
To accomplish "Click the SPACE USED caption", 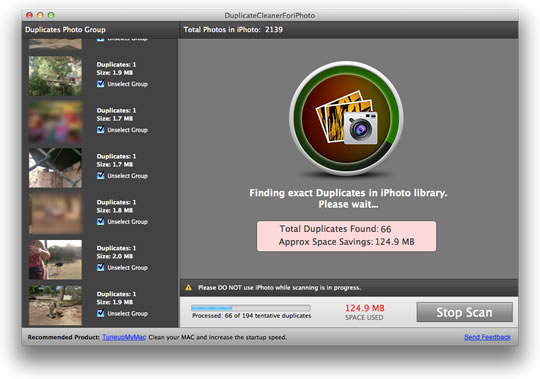I will [x=364, y=317].
